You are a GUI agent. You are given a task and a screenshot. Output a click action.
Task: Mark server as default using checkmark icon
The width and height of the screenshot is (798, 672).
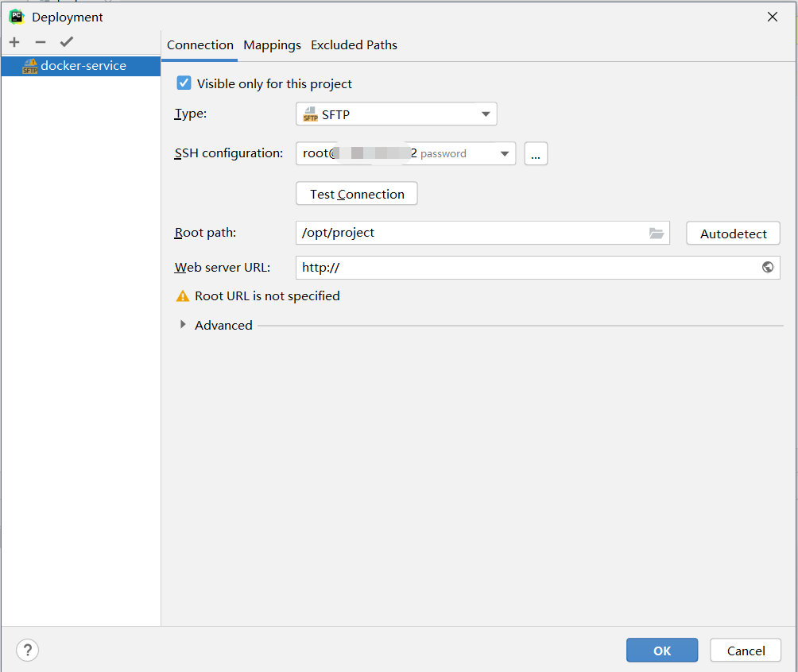(67, 42)
